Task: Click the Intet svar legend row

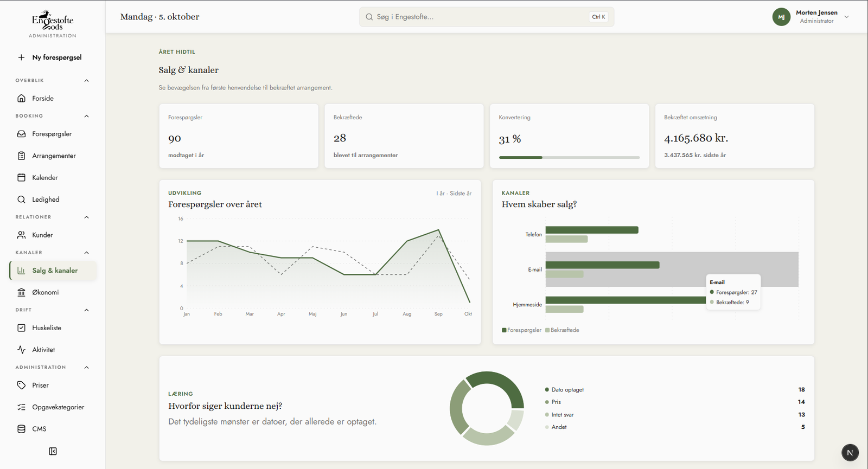Action: (675, 415)
